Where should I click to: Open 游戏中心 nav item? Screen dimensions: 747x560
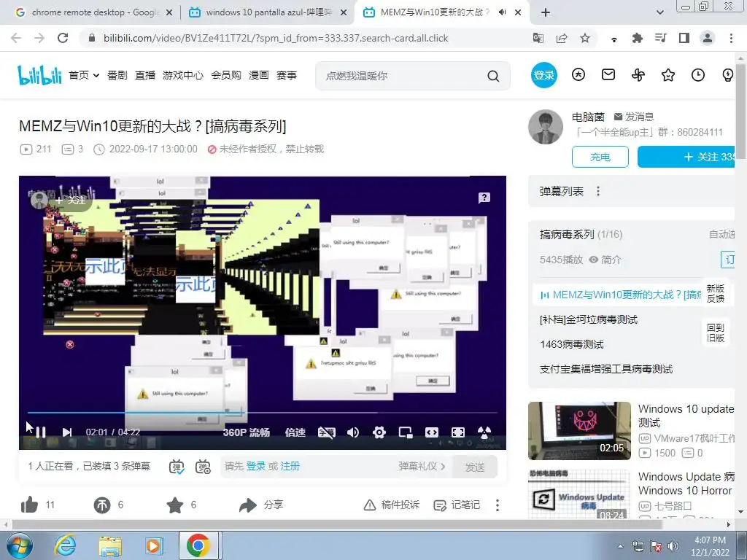[x=183, y=75]
